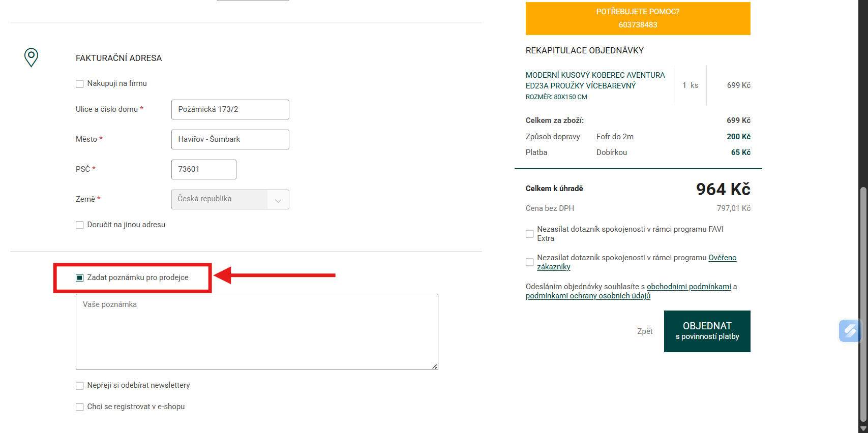Click the Zpět back link

645,331
